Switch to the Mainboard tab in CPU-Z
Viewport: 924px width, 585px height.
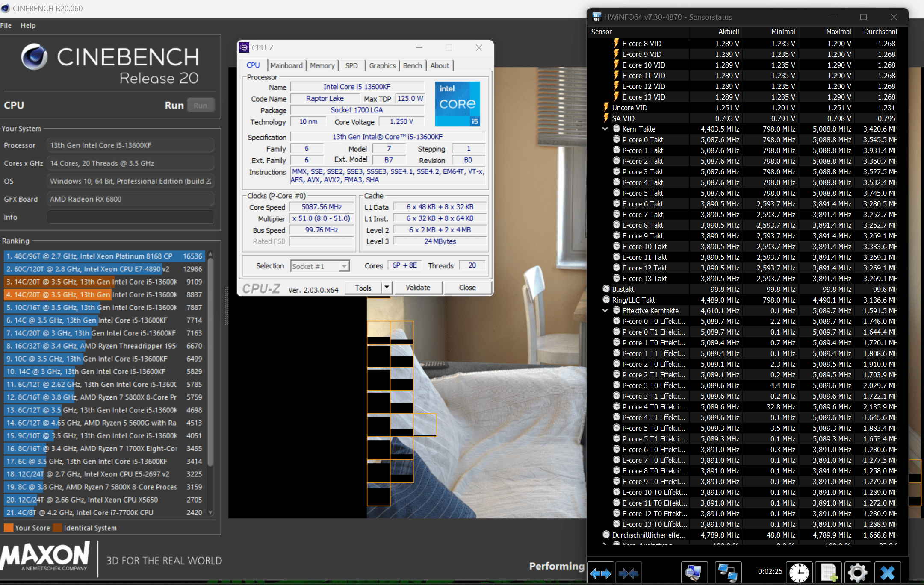coord(286,65)
